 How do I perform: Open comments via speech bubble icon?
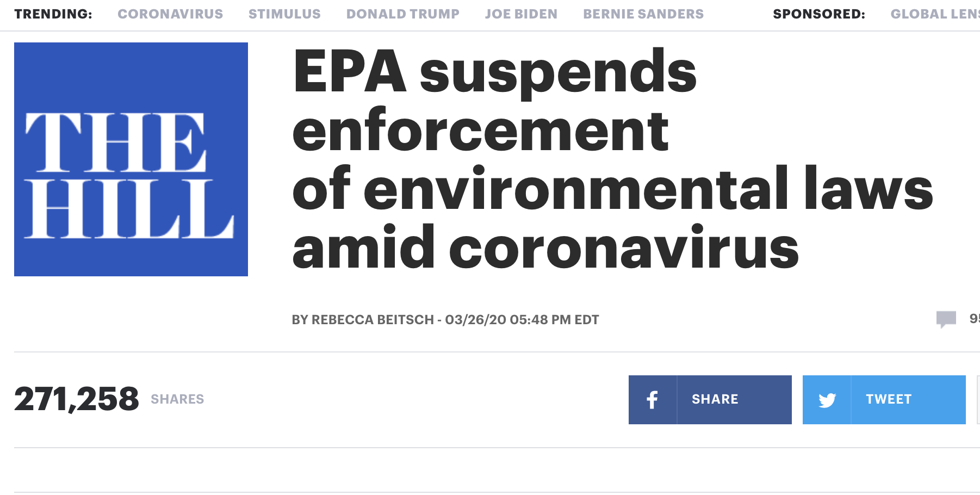pyautogui.click(x=946, y=319)
